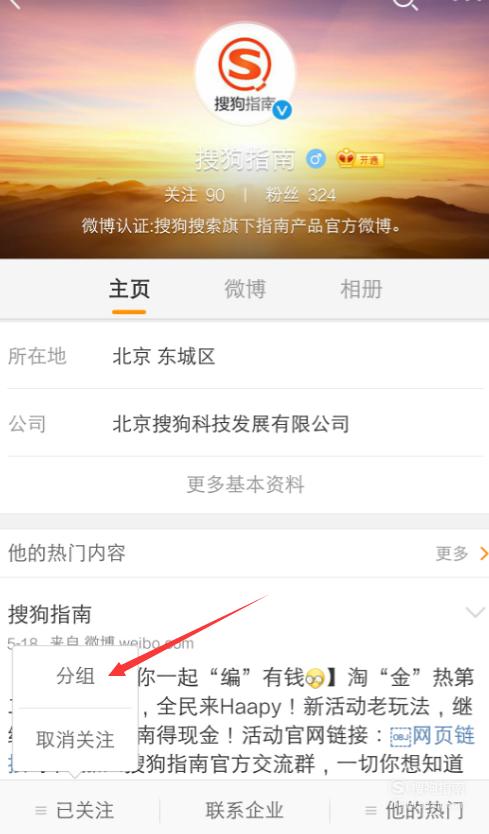489x834 pixels.
Task: Open search with the magnifier icon
Action: click(x=405, y=4)
